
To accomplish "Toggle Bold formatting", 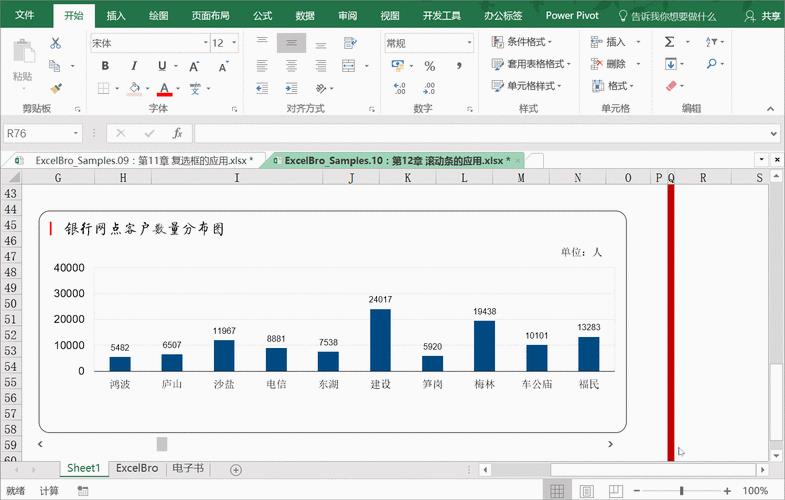I will pos(105,66).
